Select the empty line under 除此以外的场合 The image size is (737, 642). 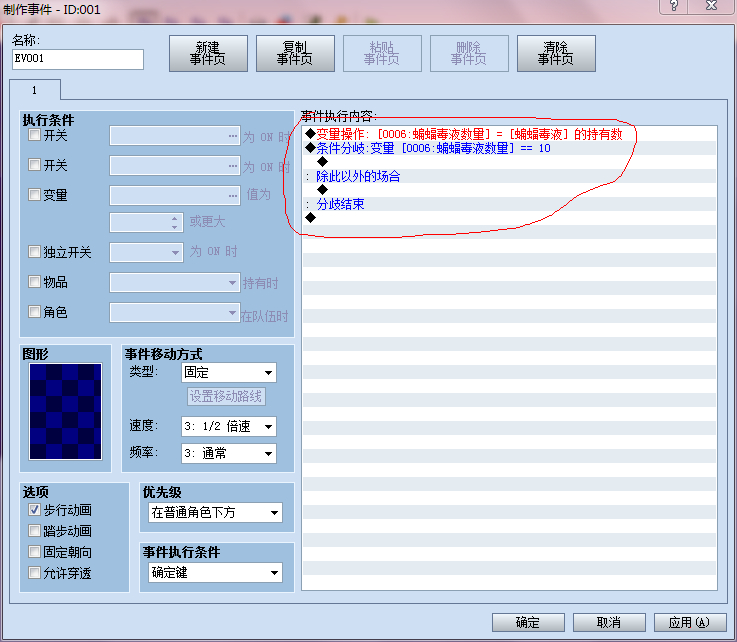click(x=510, y=190)
